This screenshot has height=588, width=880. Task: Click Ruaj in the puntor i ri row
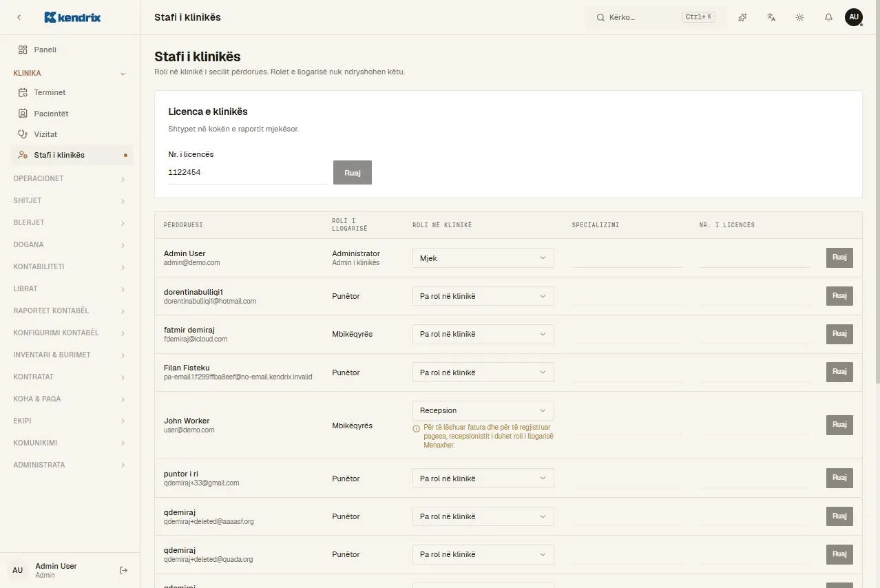tap(839, 478)
